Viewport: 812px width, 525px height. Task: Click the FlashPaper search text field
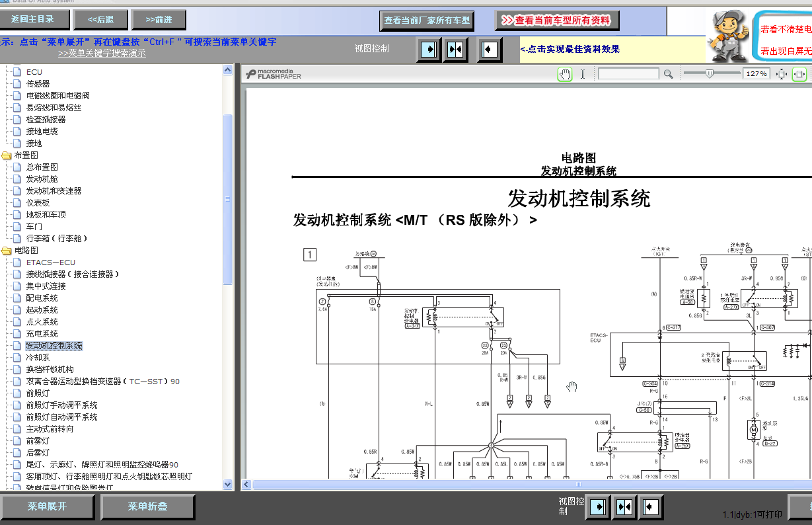628,74
